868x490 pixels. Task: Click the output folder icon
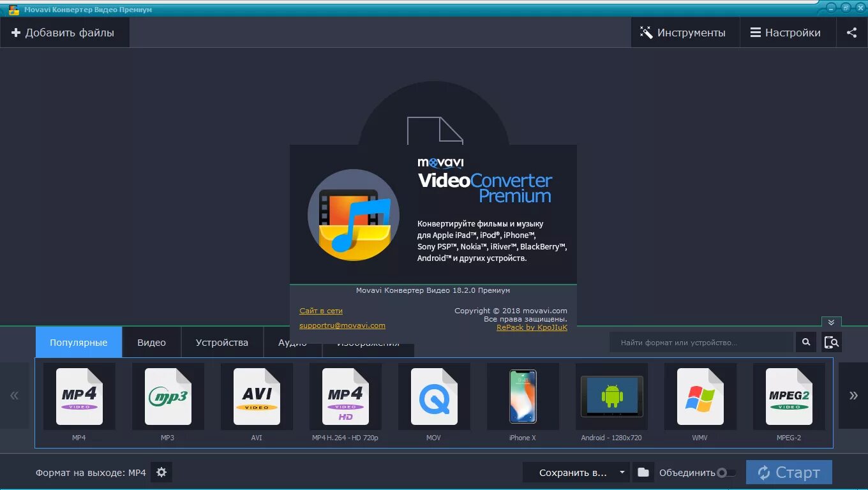(x=643, y=473)
